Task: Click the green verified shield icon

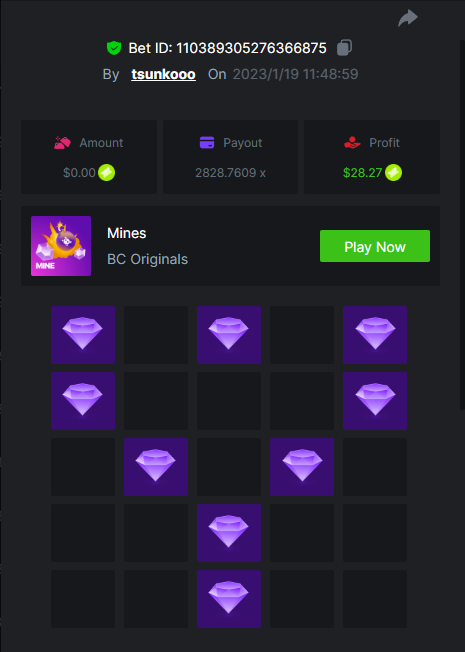Action: (x=114, y=48)
